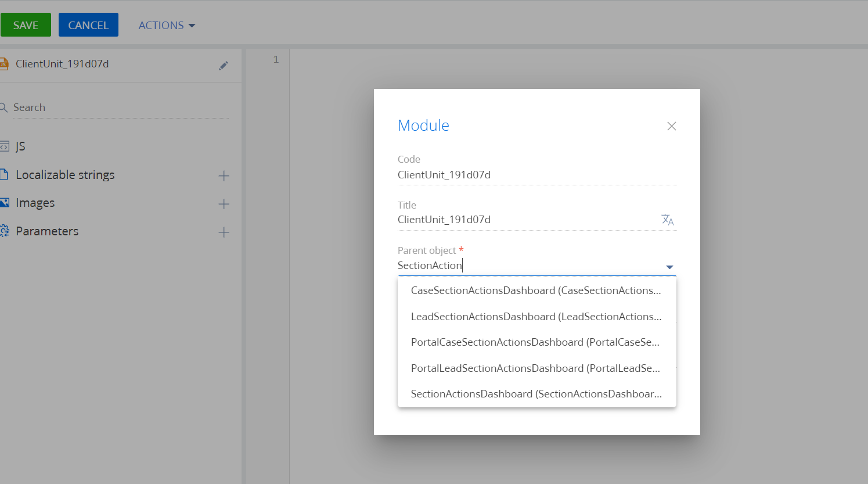
Task: Open the ACTIONS dropdown menu
Action: point(167,25)
